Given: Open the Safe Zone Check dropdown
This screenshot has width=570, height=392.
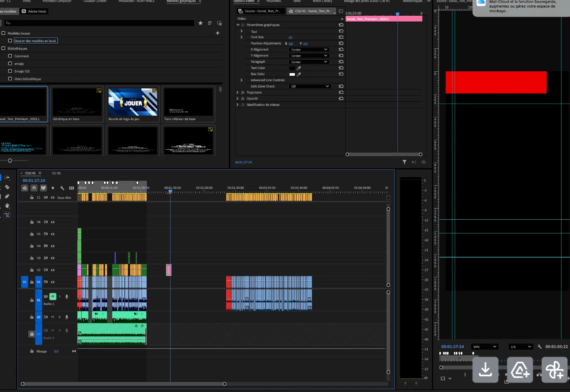Looking at the screenshot, I should pyautogui.click(x=309, y=86).
